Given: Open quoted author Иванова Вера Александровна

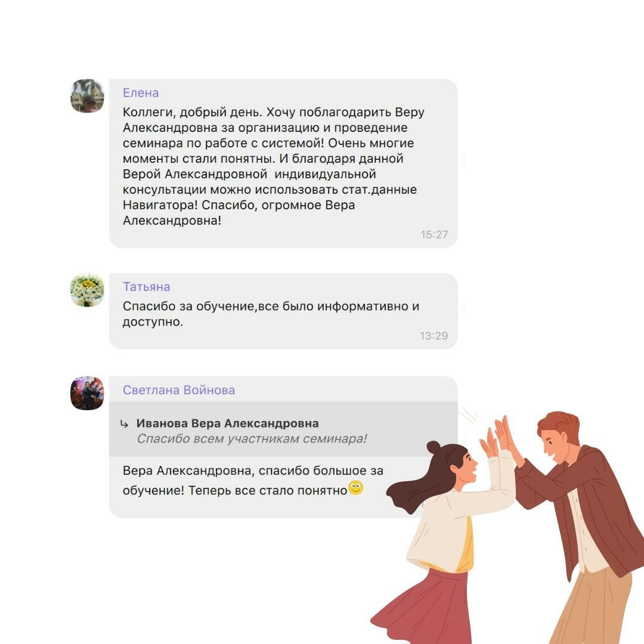Looking at the screenshot, I should pos(228,423).
